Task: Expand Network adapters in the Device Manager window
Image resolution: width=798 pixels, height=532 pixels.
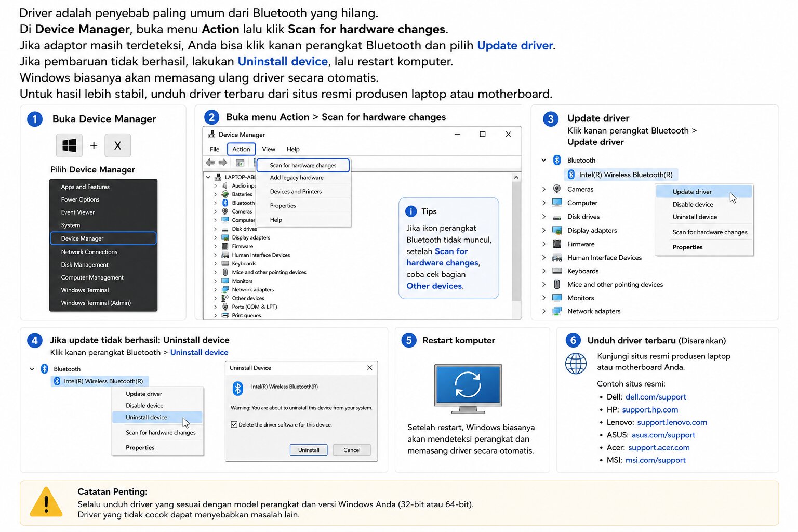Action: coord(216,290)
